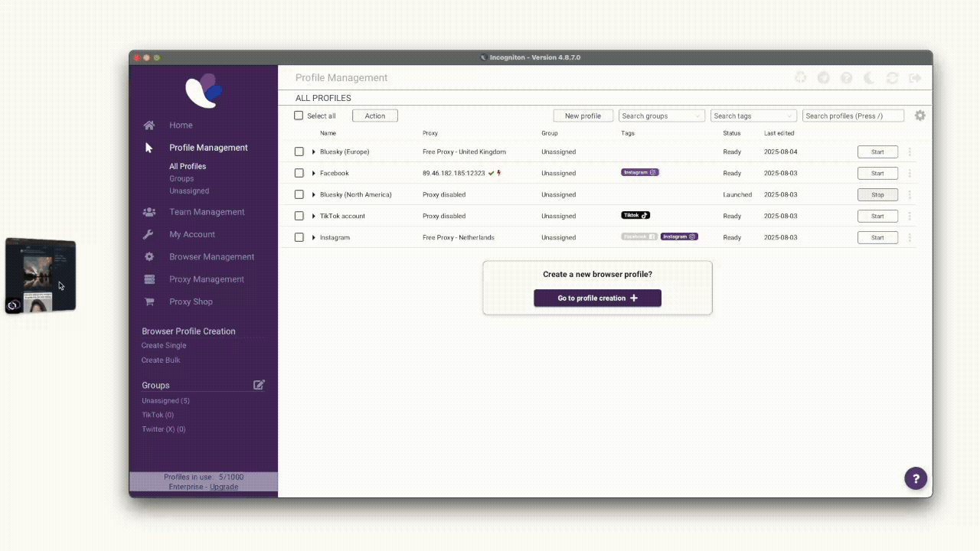Check the Bluesky (Europe) profile checkbox
The image size is (980, 551).
(299, 152)
